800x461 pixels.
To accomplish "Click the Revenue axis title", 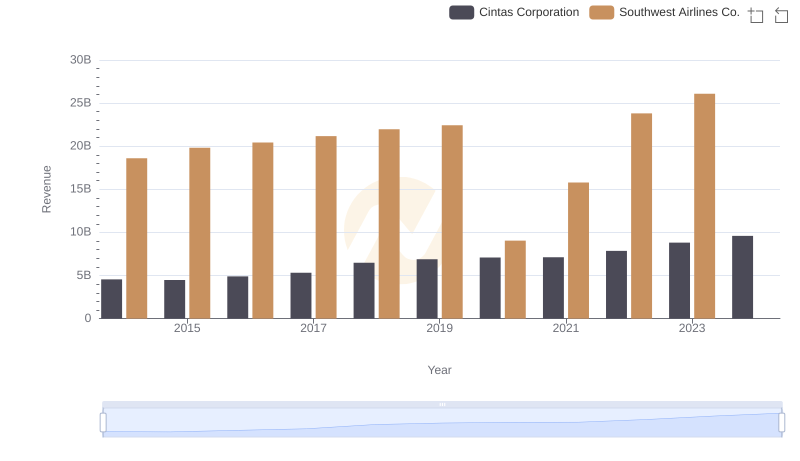I will pyautogui.click(x=46, y=189).
